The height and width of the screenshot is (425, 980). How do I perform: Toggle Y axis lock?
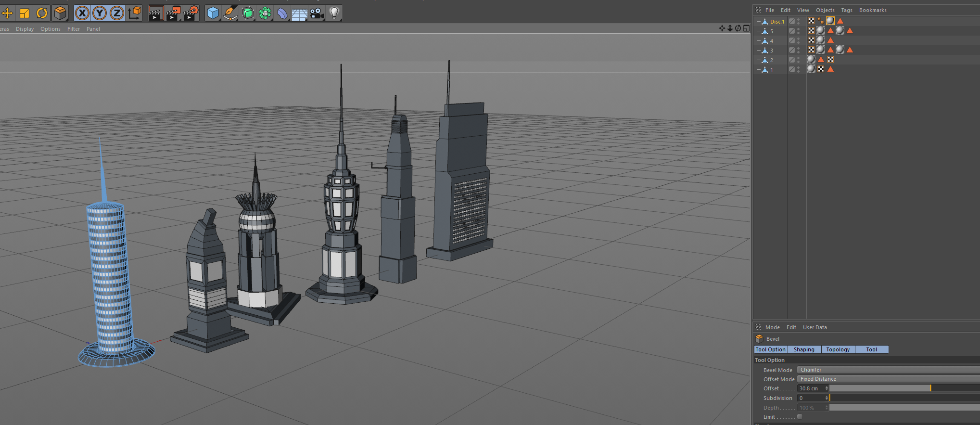tap(100, 13)
